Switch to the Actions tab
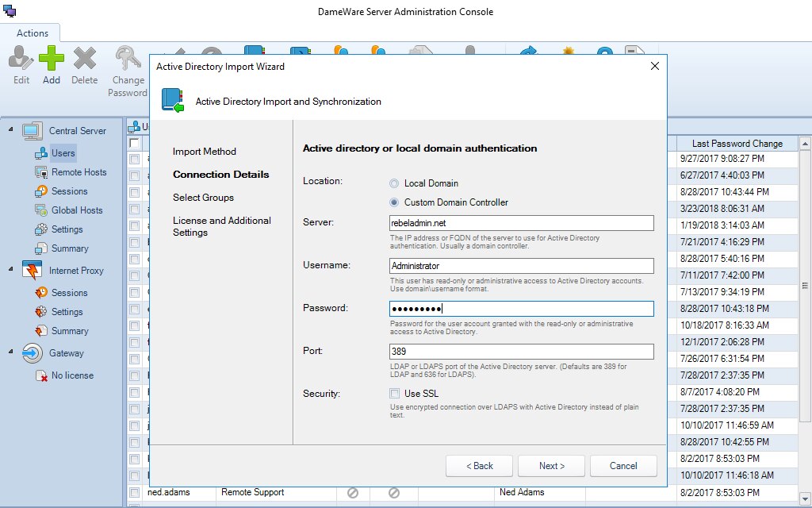 tap(31, 33)
